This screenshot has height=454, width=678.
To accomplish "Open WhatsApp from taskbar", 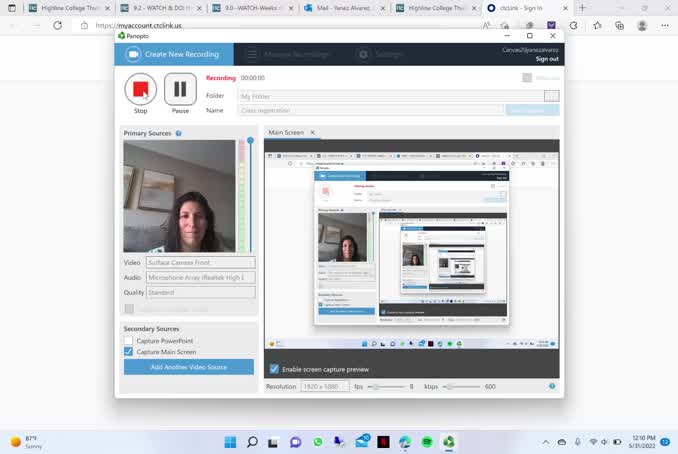I will pyautogui.click(x=318, y=442).
